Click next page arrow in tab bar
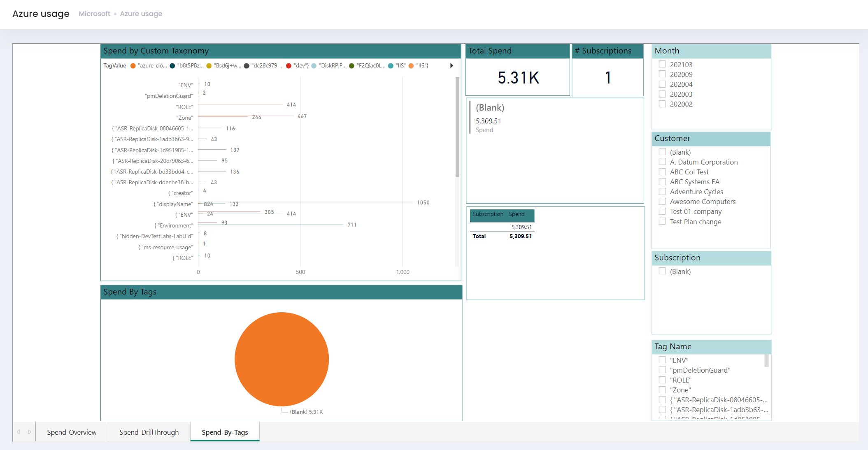 click(x=30, y=432)
